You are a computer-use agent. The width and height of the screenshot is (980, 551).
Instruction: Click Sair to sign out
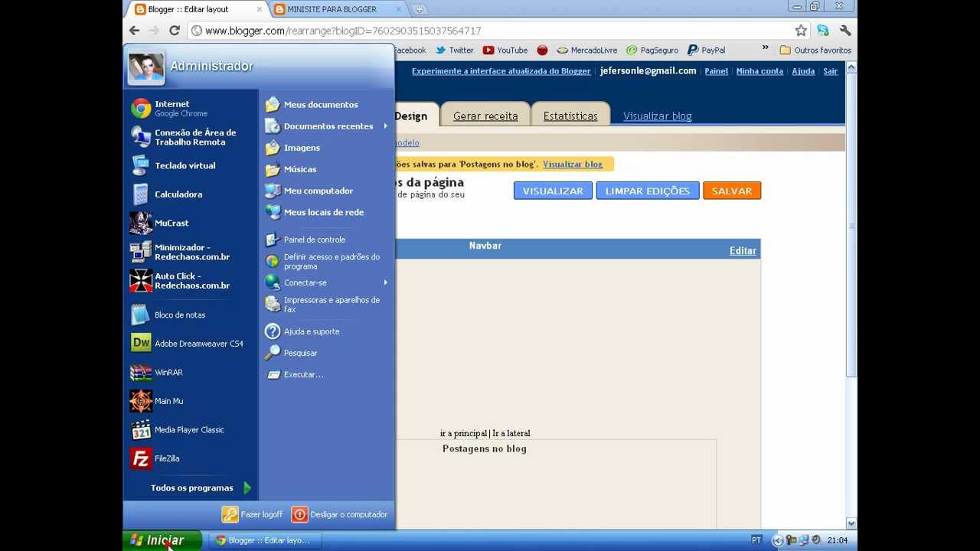click(x=831, y=71)
